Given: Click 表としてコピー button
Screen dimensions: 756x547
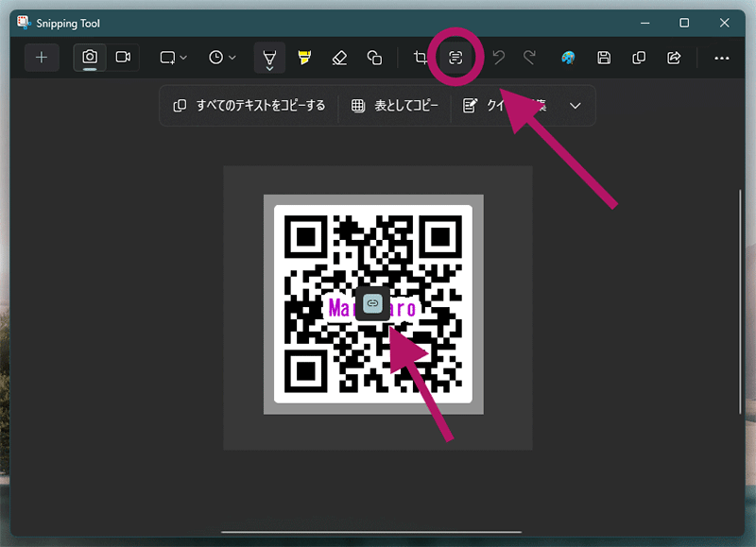Looking at the screenshot, I should point(395,106).
